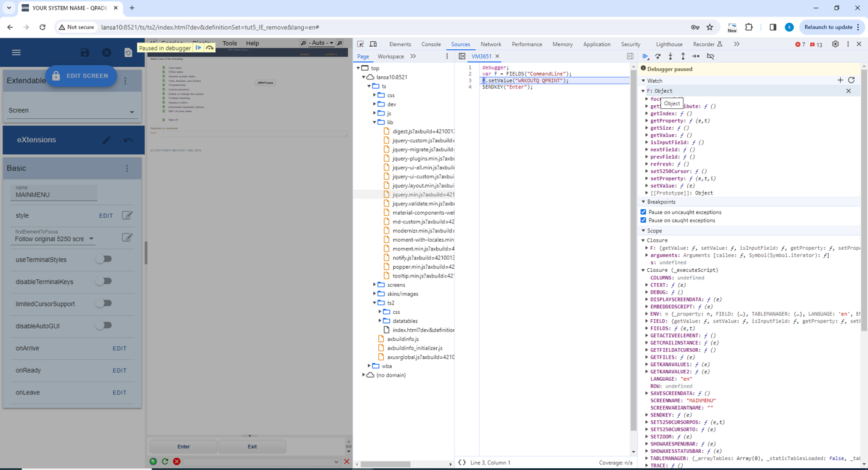868x470 pixels.
Task: Click Step over next function call icon
Action: [658, 57]
